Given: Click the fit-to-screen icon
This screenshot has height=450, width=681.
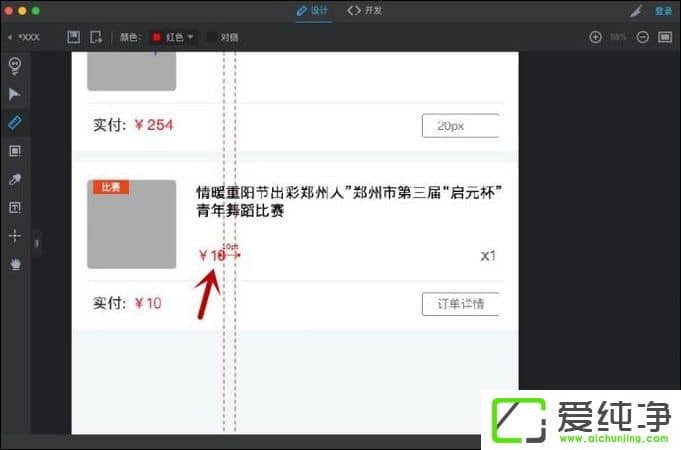Looking at the screenshot, I should pos(664,37).
